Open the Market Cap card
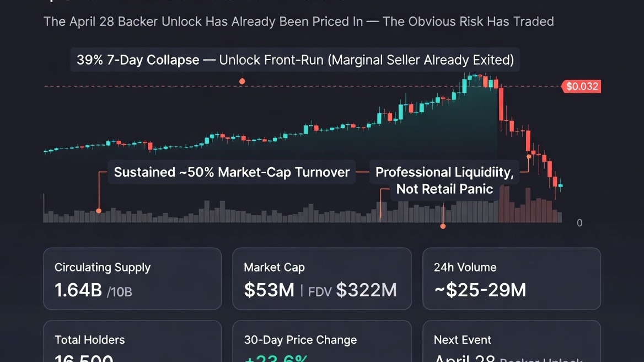The width and height of the screenshot is (644, 362). [x=322, y=278]
